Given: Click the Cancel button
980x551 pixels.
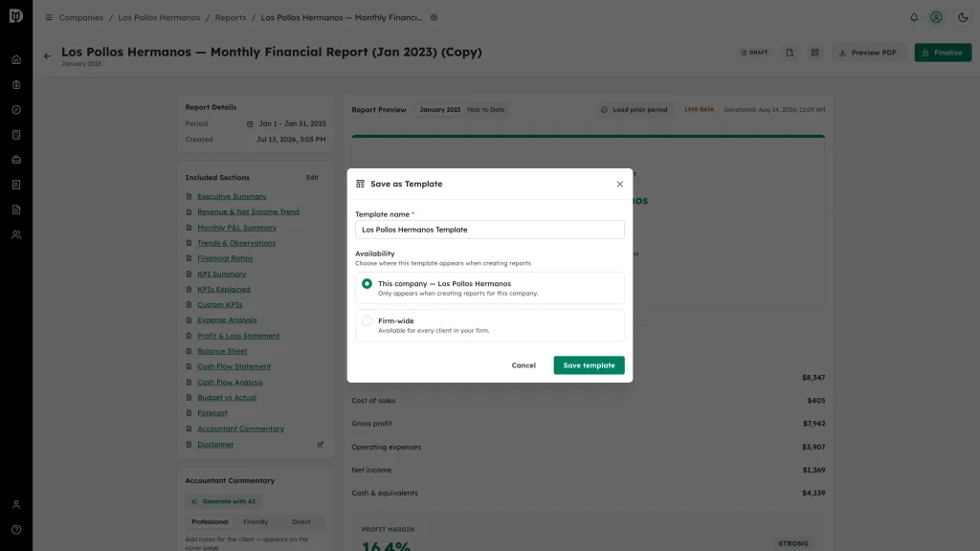Looking at the screenshot, I should click(x=523, y=365).
